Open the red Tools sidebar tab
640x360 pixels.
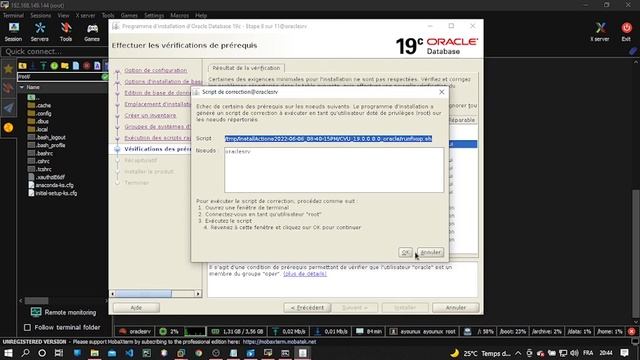[x=8, y=88]
